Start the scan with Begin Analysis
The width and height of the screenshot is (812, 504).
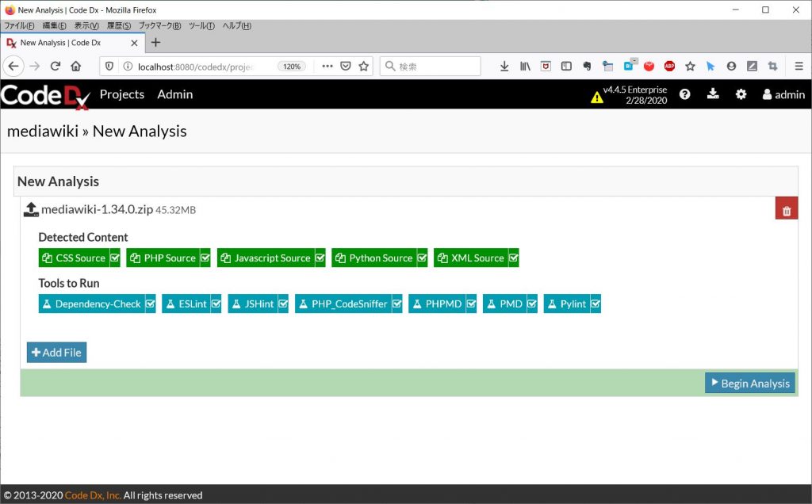[x=750, y=383]
